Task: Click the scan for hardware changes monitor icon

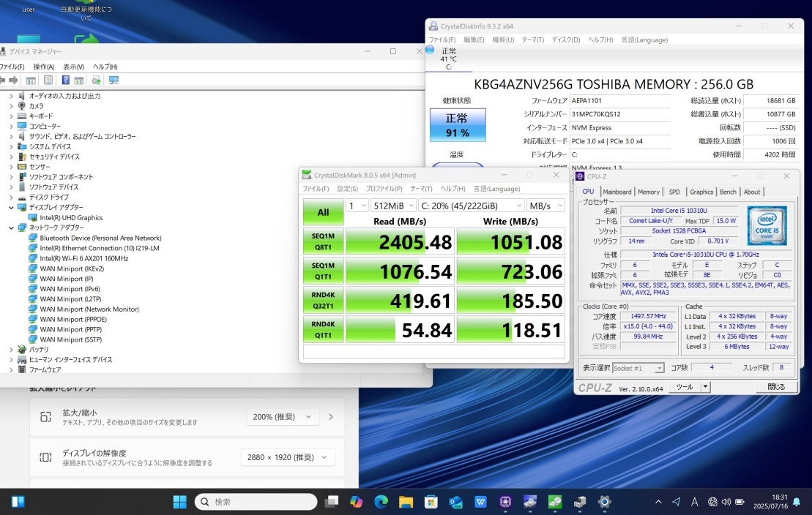Action: click(x=113, y=80)
